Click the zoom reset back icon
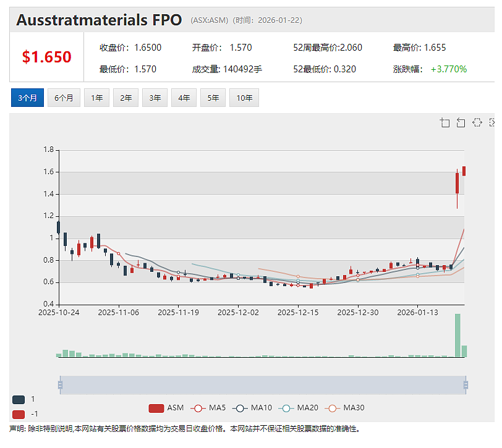The image size is (502, 448). click(461, 122)
